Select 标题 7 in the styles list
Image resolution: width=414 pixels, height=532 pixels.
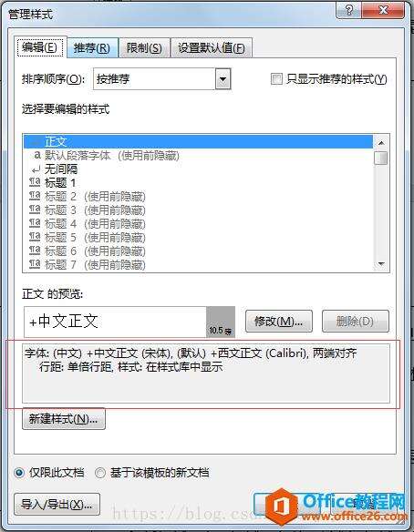tap(61, 264)
